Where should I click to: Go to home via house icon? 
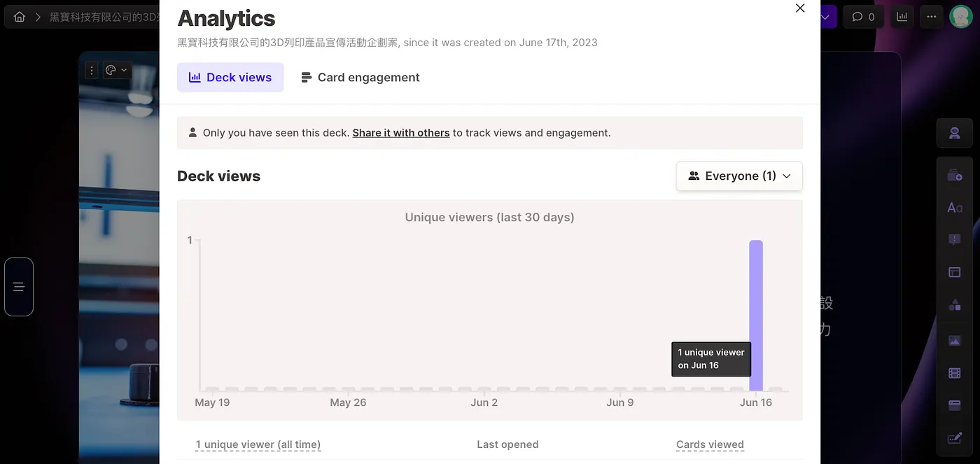click(20, 17)
